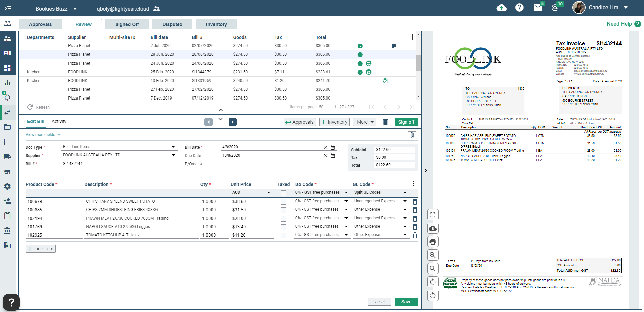Click the attachment paperclip icon
This screenshot has width=644, height=312.
[412, 135]
